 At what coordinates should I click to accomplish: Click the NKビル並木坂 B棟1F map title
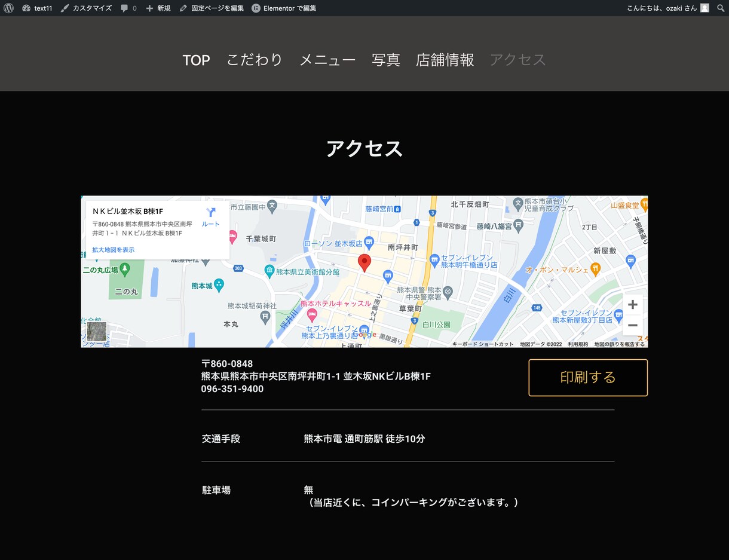[x=128, y=212]
